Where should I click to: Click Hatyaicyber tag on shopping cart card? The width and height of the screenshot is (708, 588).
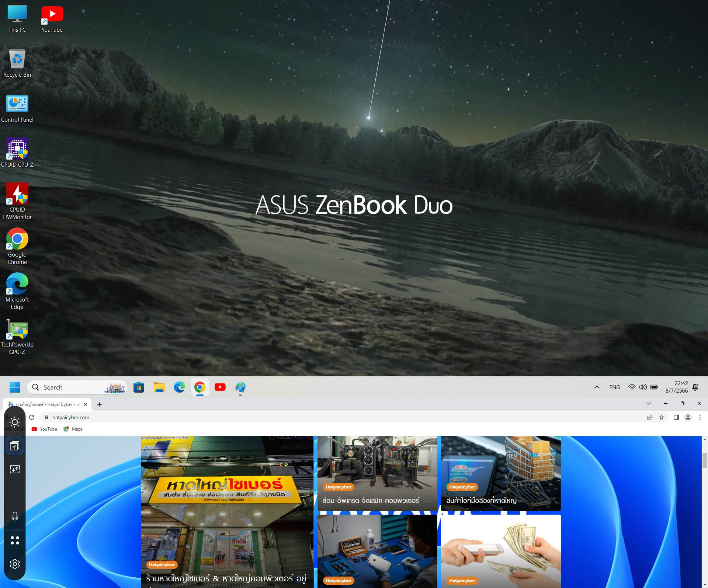[462, 487]
